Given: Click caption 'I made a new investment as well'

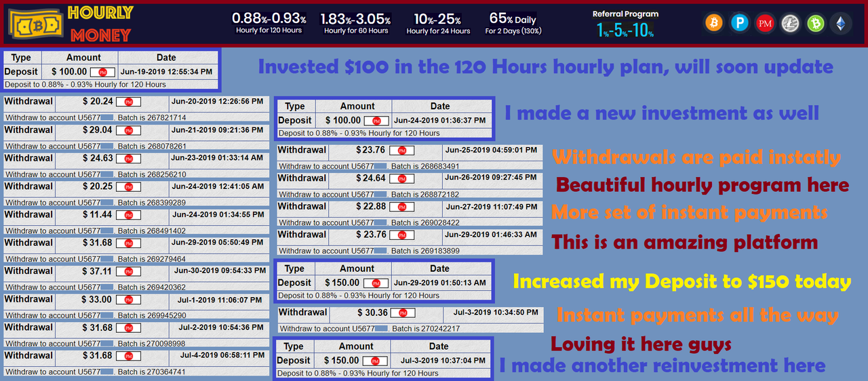Looking at the screenshot, I should (x=662, y=113).
